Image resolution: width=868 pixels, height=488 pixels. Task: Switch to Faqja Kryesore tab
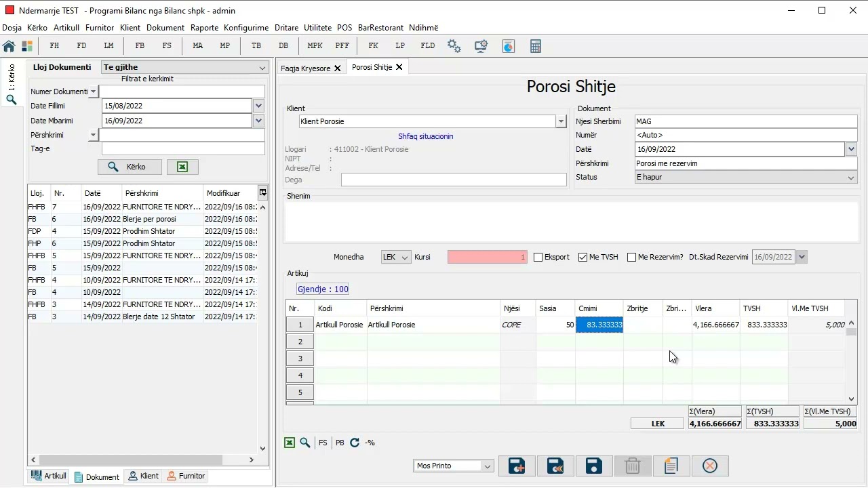pos(306,68)
